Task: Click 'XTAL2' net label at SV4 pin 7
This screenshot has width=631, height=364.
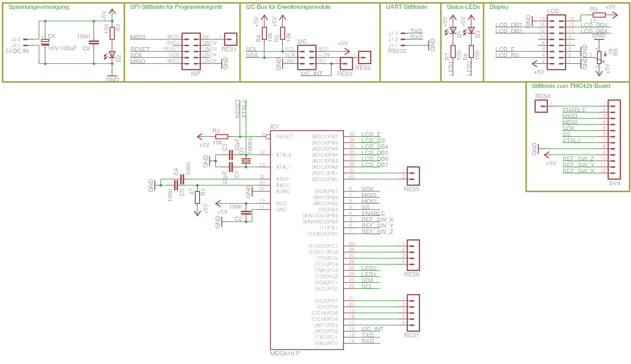Action: pos(571,140)
